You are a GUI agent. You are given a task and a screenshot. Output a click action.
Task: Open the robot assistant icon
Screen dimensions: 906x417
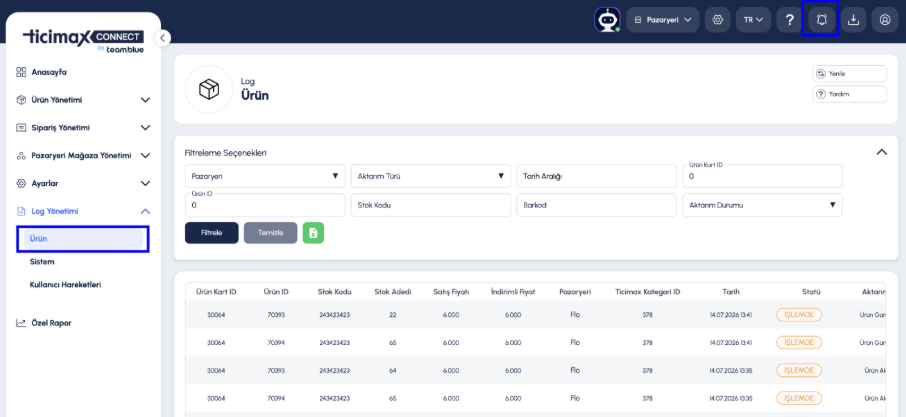pos(607,20)
